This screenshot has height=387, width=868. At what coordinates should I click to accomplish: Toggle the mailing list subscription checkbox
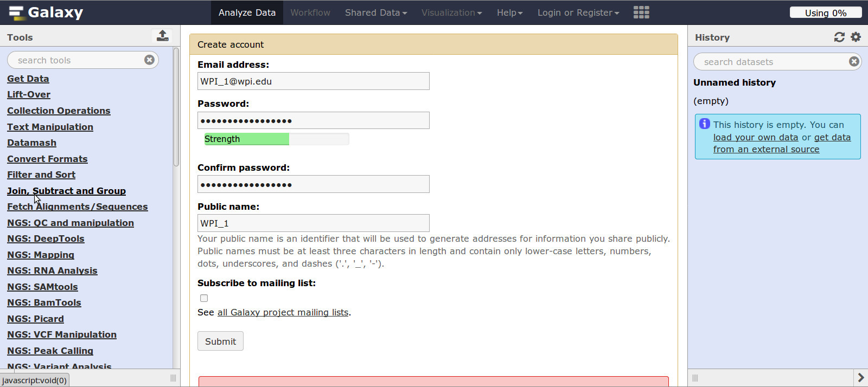[204, 298]
